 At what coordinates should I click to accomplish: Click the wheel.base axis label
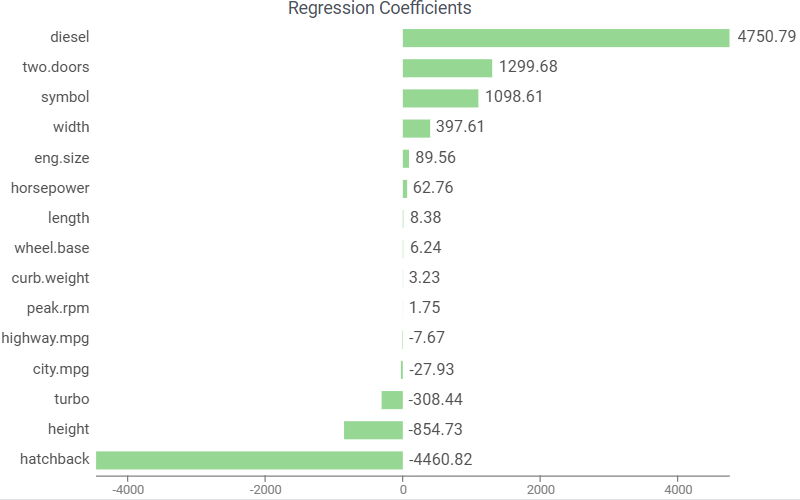click(52, 248)
